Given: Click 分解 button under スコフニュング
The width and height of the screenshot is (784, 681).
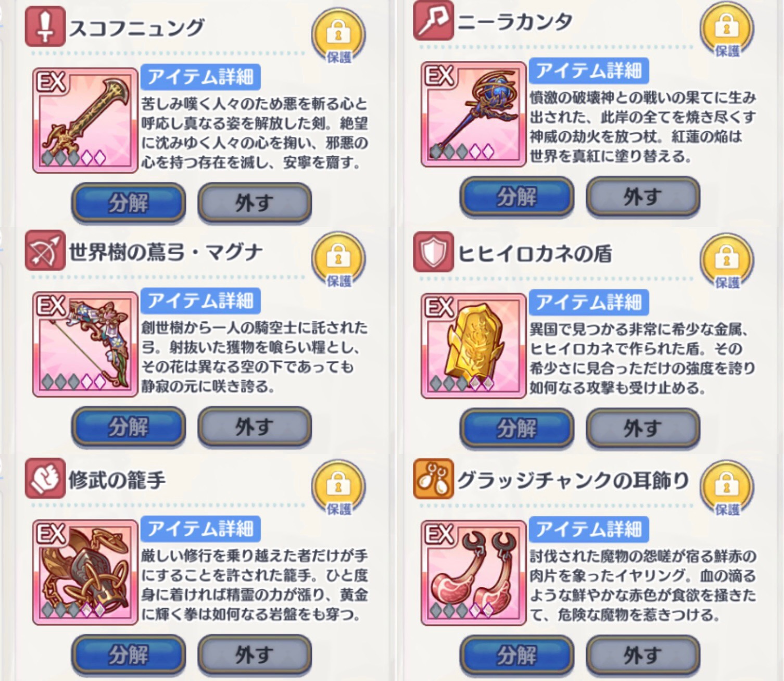Looking at the screenshot, I should (129, 202).
